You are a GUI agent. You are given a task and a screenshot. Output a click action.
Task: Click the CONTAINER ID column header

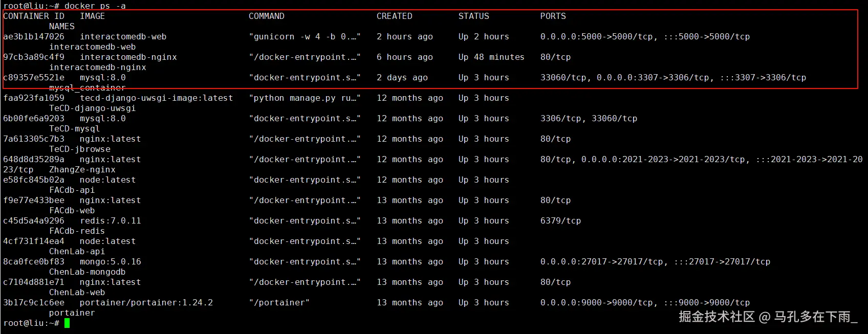click(x=34, y=16)
